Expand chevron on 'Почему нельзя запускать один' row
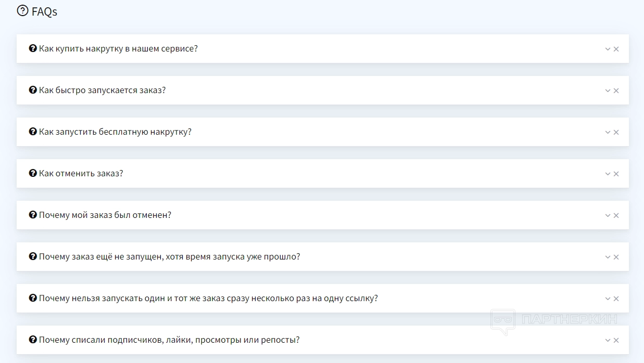The width and height of the screenshot is (644, 363). (608, 299)
